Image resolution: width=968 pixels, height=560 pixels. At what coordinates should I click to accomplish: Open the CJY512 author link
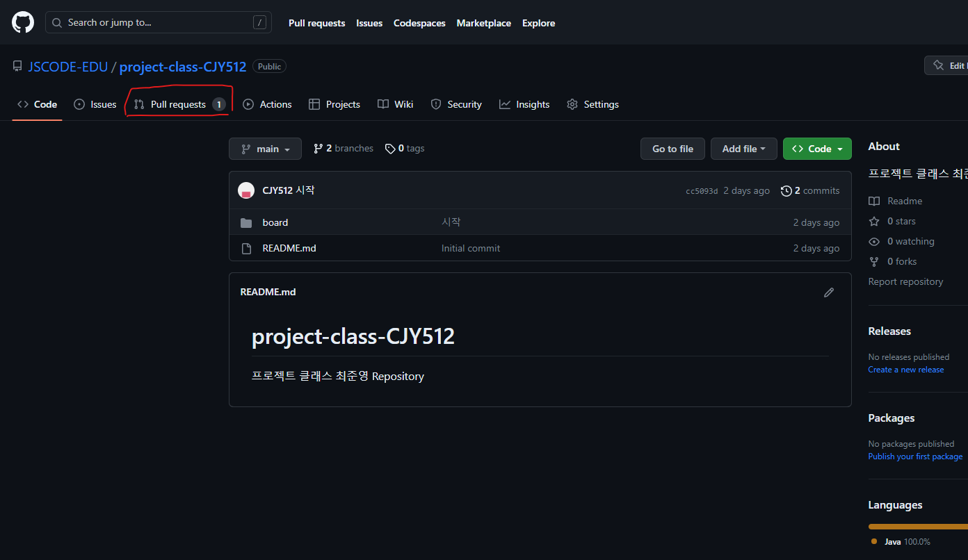(277, 190)
